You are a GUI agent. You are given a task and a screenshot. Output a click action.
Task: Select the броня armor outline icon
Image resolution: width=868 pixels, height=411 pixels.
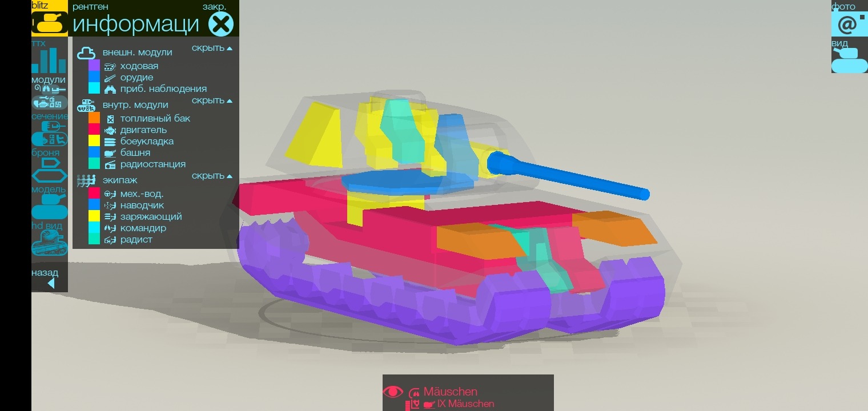coord(49,171)
